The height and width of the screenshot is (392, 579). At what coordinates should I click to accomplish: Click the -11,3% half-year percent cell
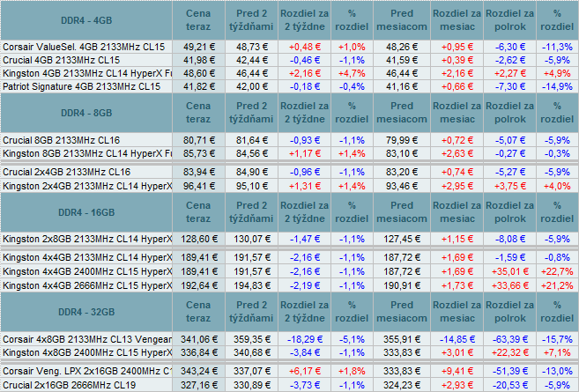coord(557,47)
